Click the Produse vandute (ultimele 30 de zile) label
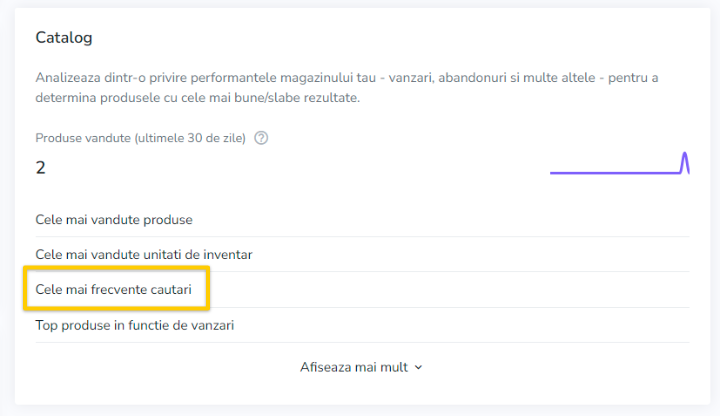 click(141, 138)
